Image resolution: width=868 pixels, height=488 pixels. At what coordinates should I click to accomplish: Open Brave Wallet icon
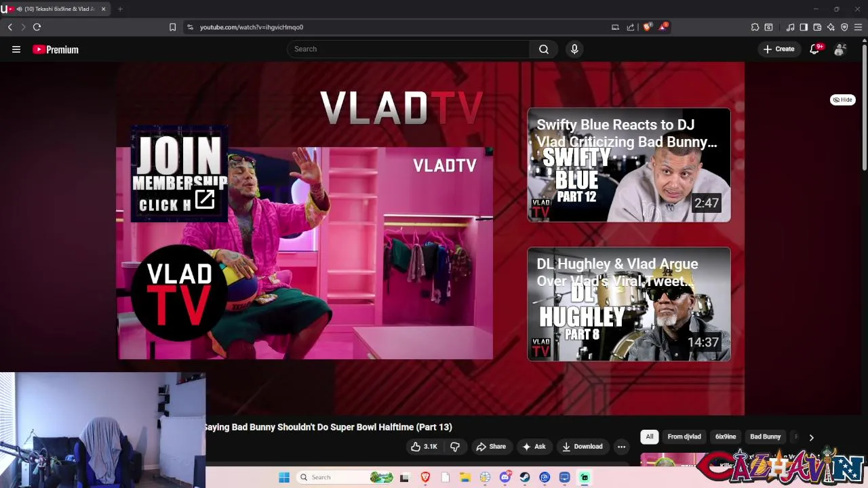point(817,27)
